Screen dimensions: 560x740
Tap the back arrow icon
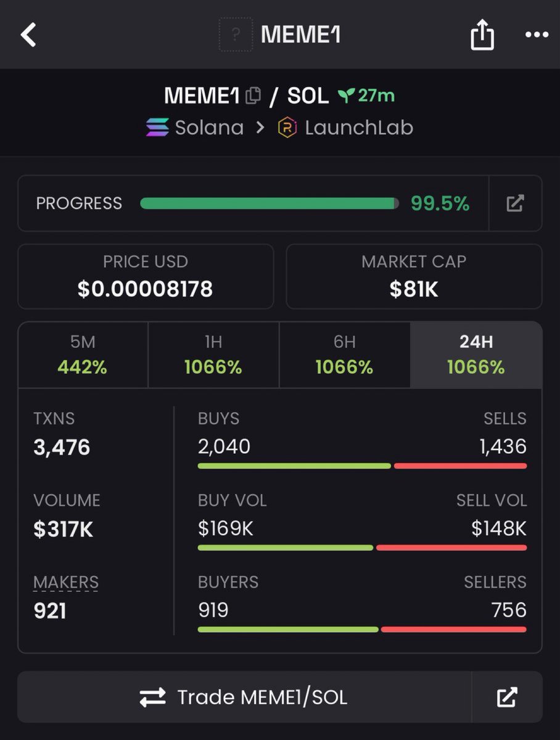(29, 35)
